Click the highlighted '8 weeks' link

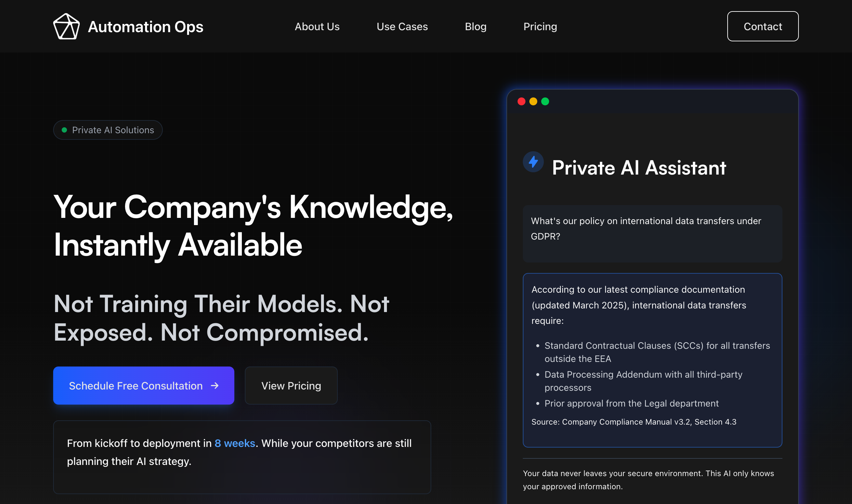coord(235,443)
